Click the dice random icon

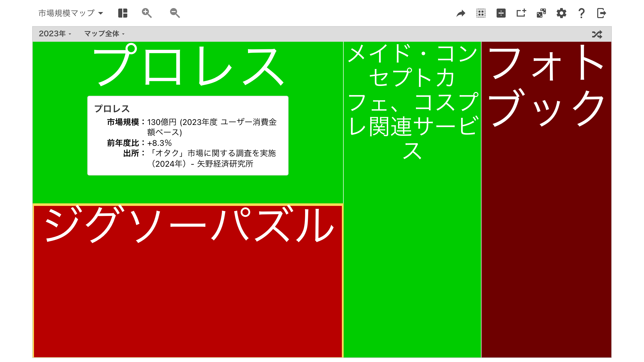541,13
